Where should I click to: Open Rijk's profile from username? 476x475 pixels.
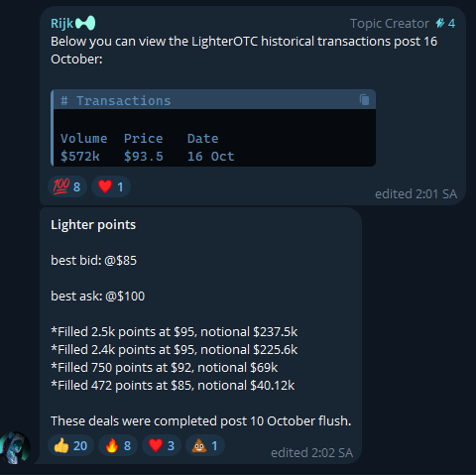click(61, 23)
